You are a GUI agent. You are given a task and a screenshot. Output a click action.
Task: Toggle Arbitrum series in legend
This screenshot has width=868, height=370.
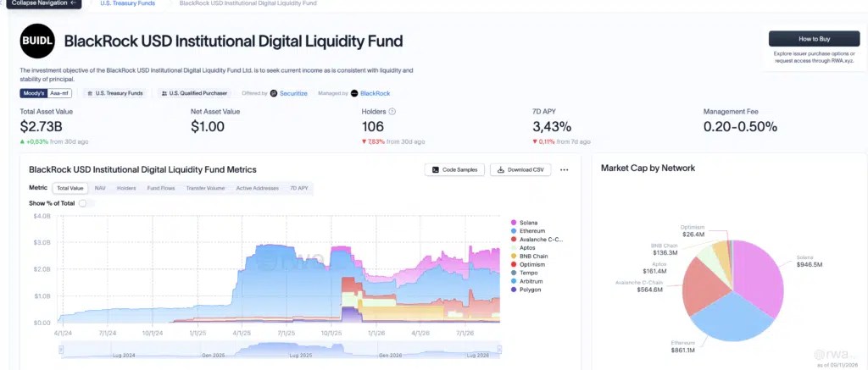pyautogui.click(x=526, y=281)
